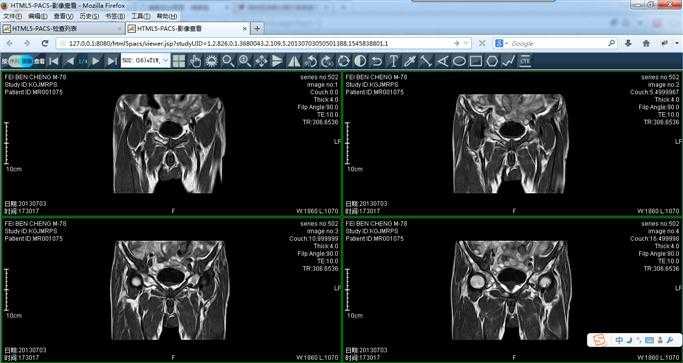Select the ellipse ROI tool

pyautogui.click(x=459, y=61)
